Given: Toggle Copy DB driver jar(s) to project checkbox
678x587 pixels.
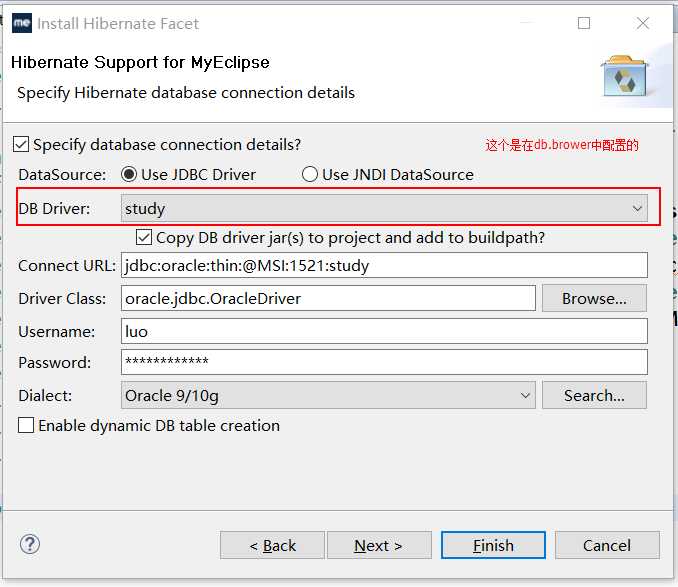Looking at the screenshot, I should 144,237.
